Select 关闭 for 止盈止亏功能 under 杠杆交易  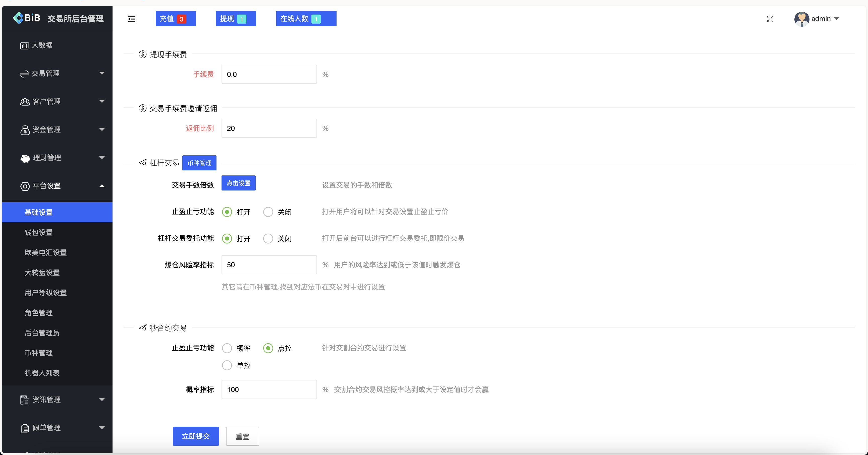pos(268,212)
